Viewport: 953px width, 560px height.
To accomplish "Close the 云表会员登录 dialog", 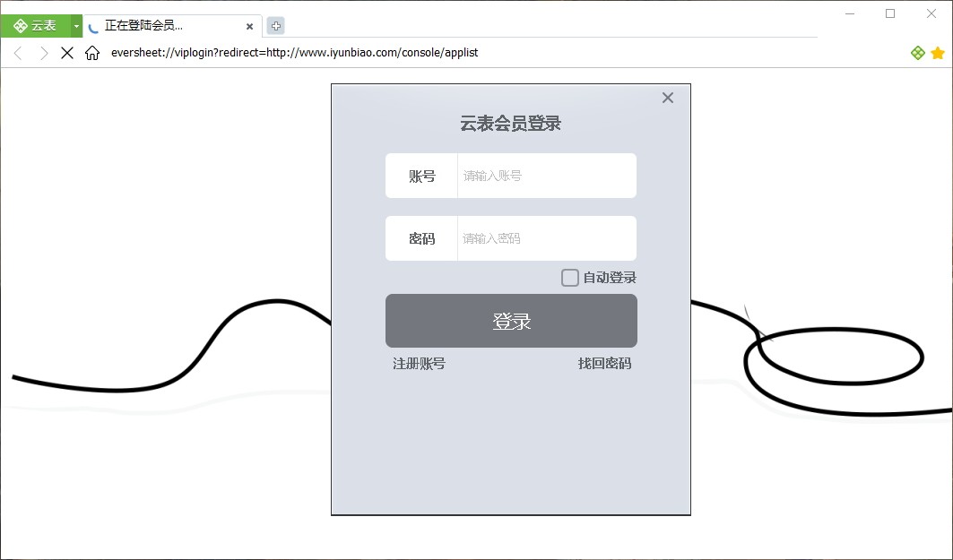I will point(667,98).
